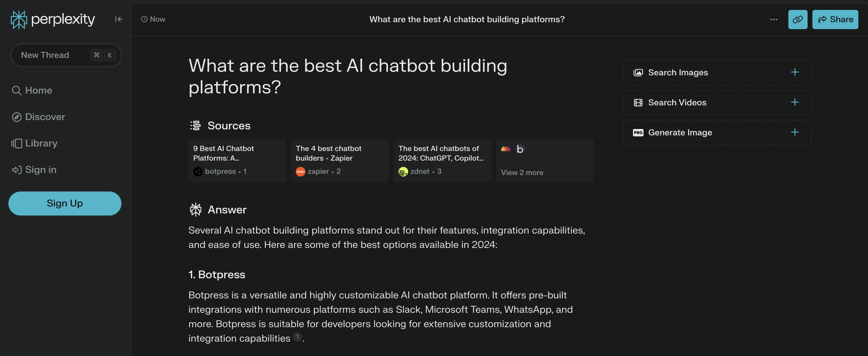This screenshot has width=868, height=356.
Task: Open the Library icon
Action: [17, 143]
